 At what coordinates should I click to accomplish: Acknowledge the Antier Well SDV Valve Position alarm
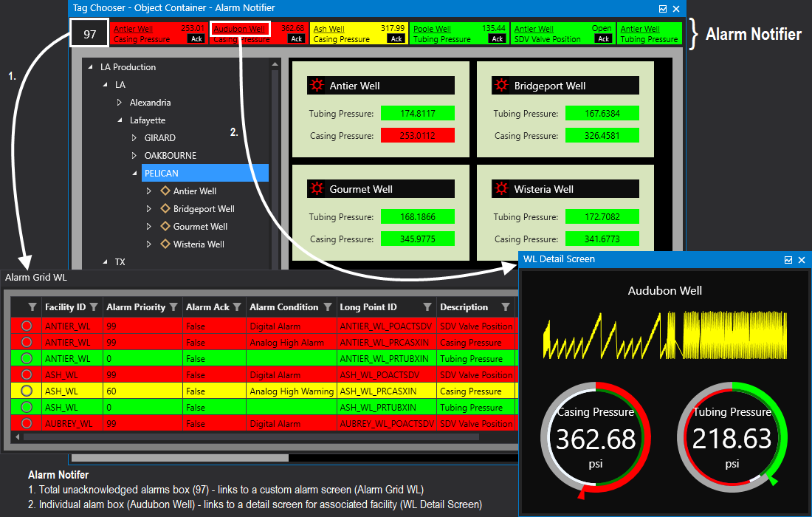[604, 38]
